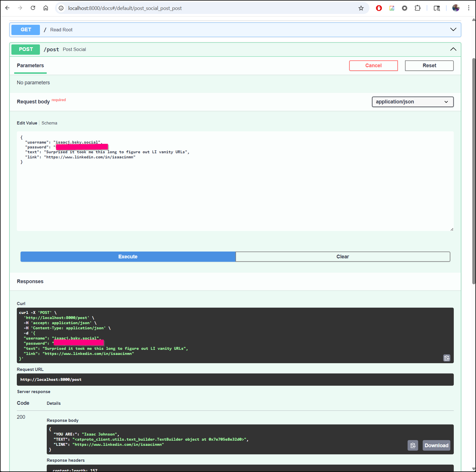Screen dimensions: 476x472
Task: Go to browser home page icon
Action: [x=46, y=8]
